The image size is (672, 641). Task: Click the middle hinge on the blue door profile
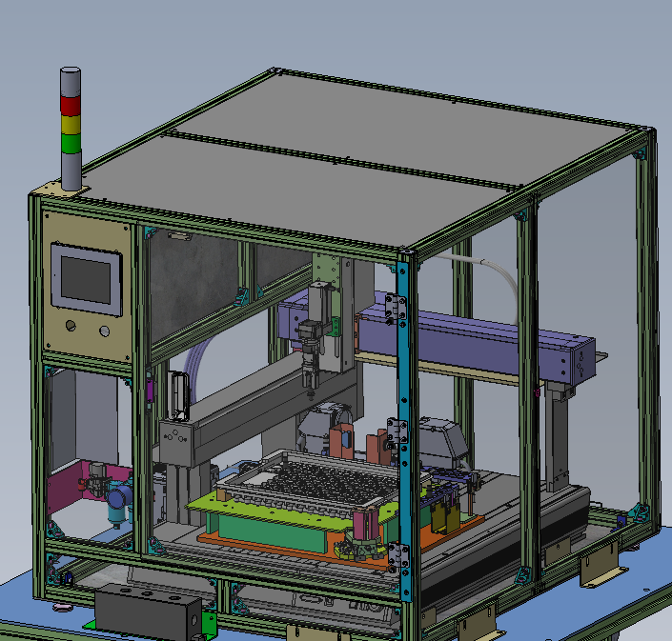(397, 432)
